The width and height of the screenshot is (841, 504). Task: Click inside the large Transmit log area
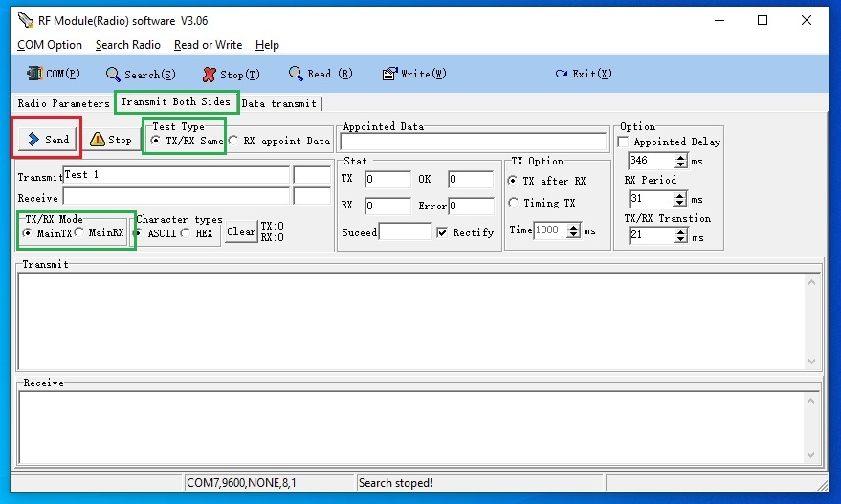410,321
